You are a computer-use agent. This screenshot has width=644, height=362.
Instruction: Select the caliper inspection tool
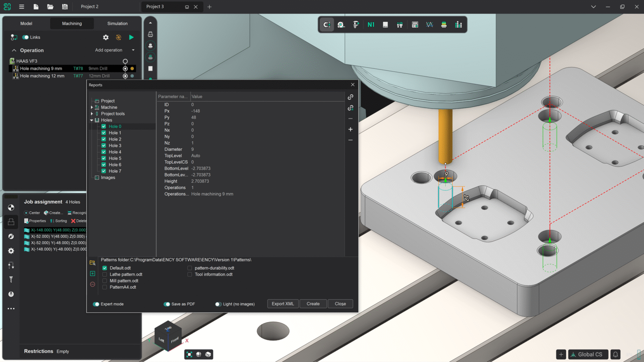pos(356,25)
